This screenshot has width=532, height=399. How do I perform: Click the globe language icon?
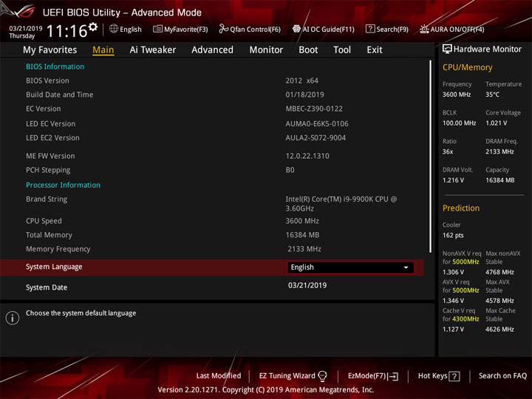(x=114, y=29)
